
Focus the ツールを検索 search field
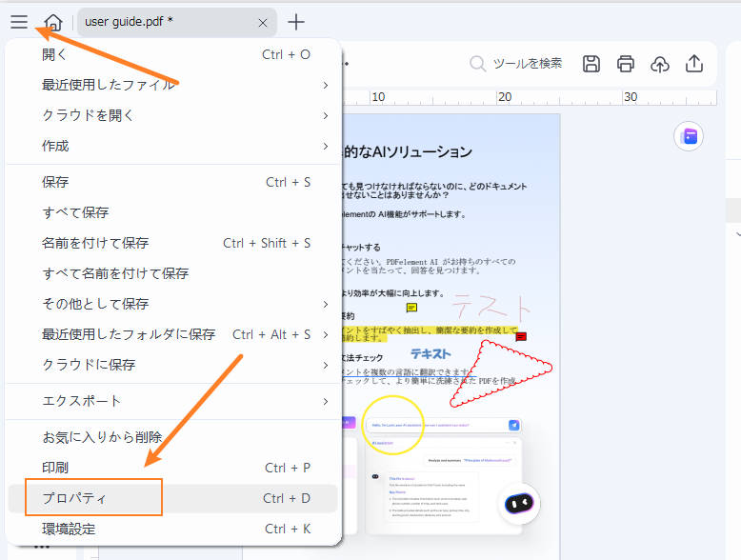click(528, 64)
